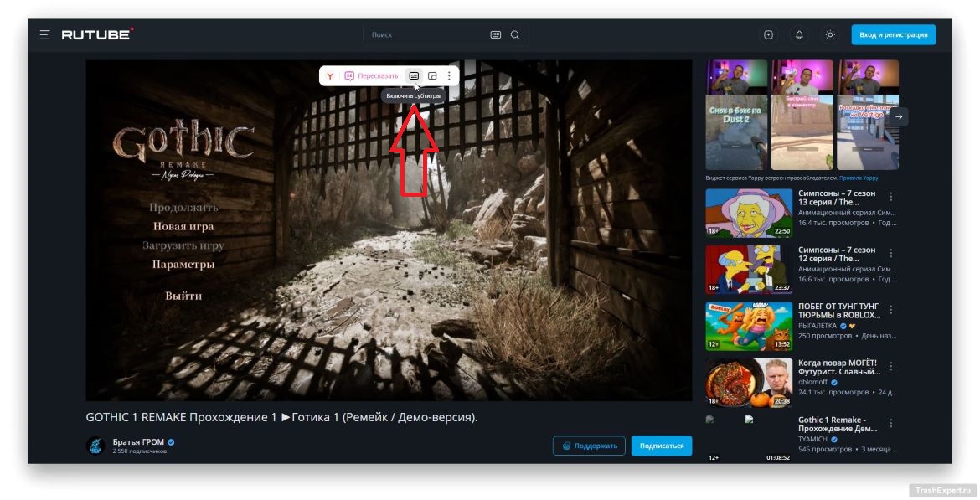Click the video title GOTHIC 1 REMAKE Прохождение 1

[x=282, y=417]
